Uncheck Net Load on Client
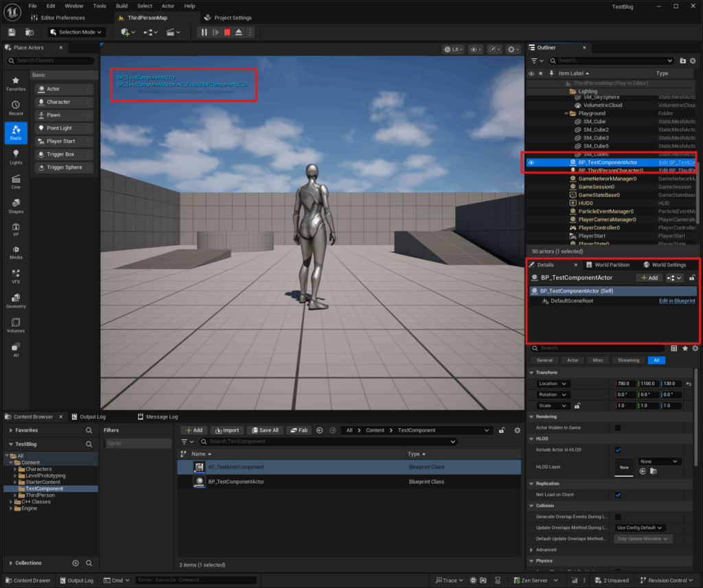Viewport: 703px width, 588px height. [x=618, y=495]
